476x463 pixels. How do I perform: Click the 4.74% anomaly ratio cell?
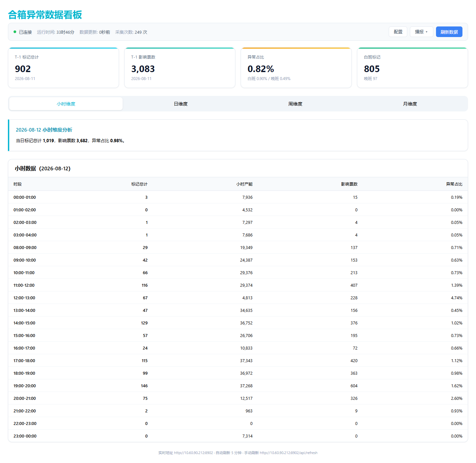tap(457, 298)
